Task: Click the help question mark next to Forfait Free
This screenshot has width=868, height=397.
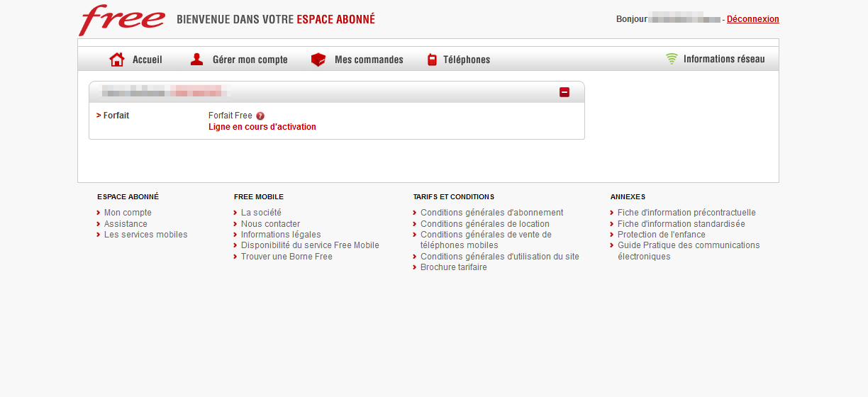Action: [x=260, y=116]
